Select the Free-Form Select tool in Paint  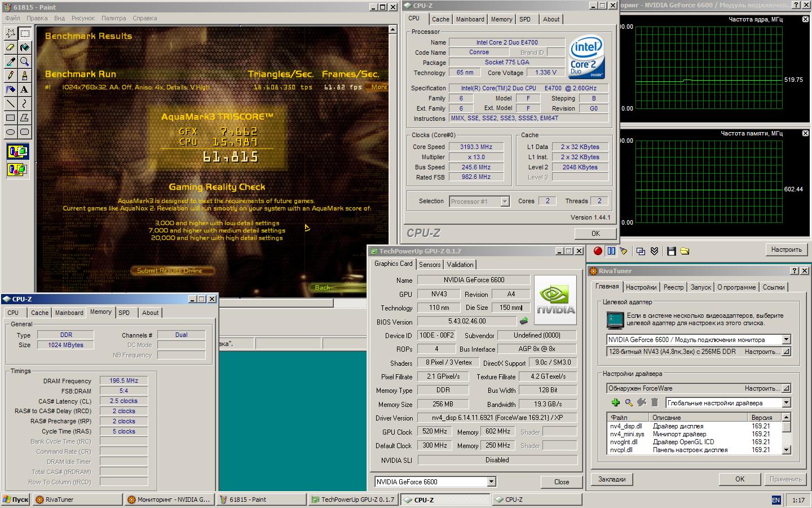pos(11,34)
